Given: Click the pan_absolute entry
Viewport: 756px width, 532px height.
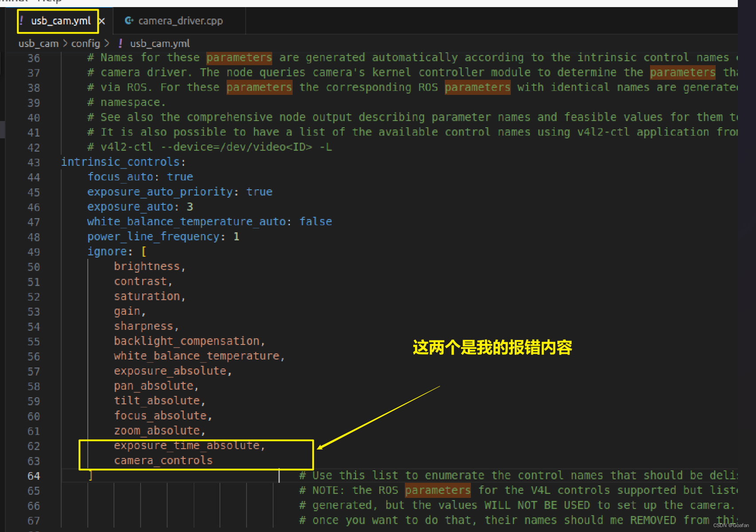Looking at the screenshot, I should pyautogui.click(x=153, y=386).
